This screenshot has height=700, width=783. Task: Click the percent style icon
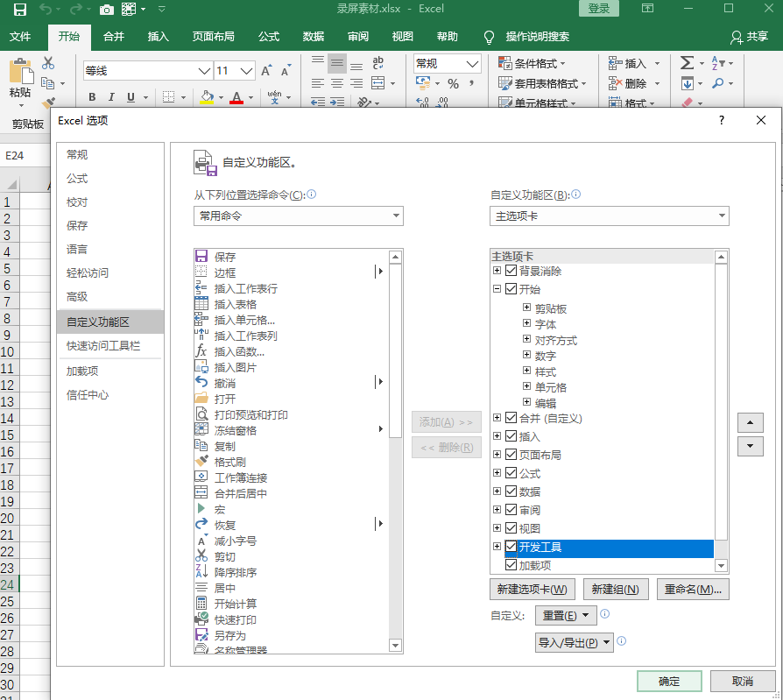pos(453,83)
